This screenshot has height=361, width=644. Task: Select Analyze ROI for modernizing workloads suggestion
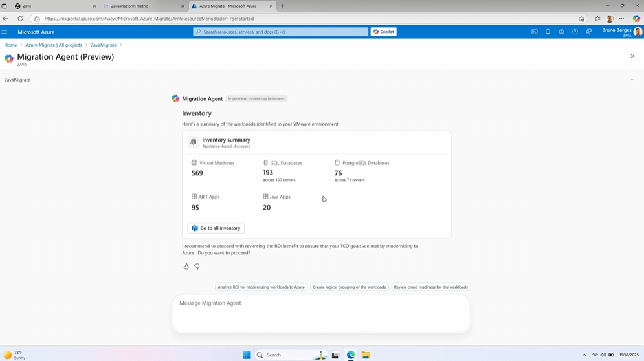(x=261, y=287)
